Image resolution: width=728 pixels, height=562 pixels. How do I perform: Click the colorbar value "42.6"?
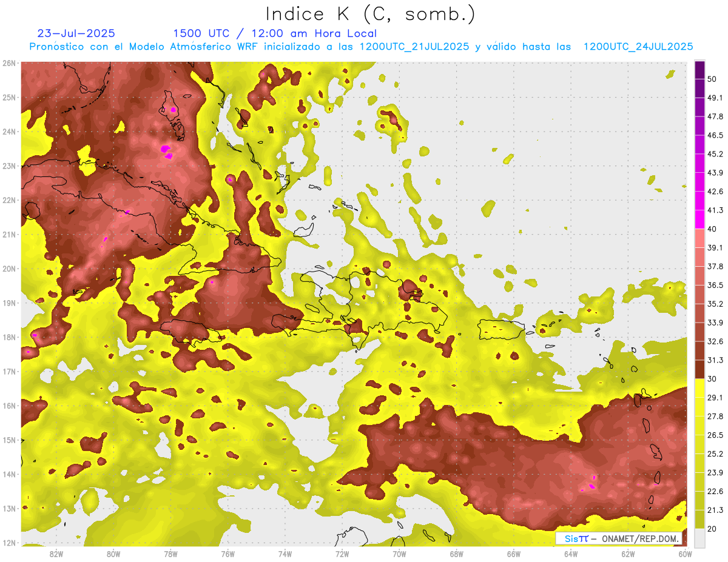click(715, 192)
